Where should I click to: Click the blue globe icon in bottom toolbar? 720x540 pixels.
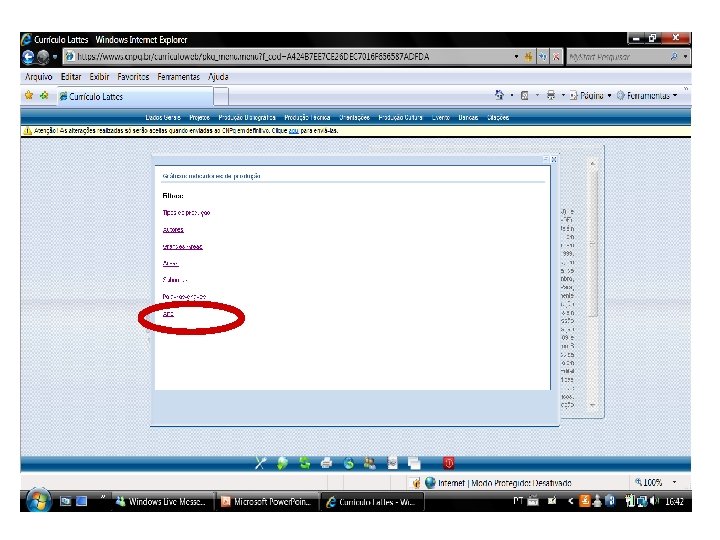[349, 463]
